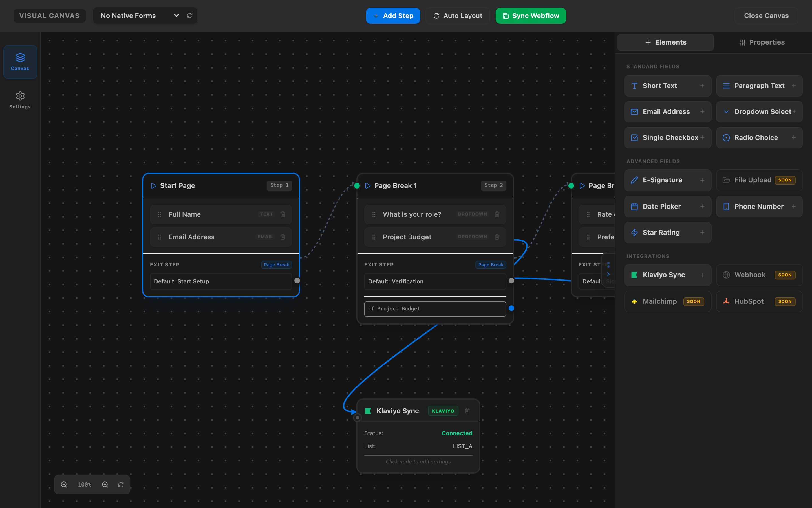Delete the Klaviyo Sync node
Screen dimensions: 812x508
[467, 411]
